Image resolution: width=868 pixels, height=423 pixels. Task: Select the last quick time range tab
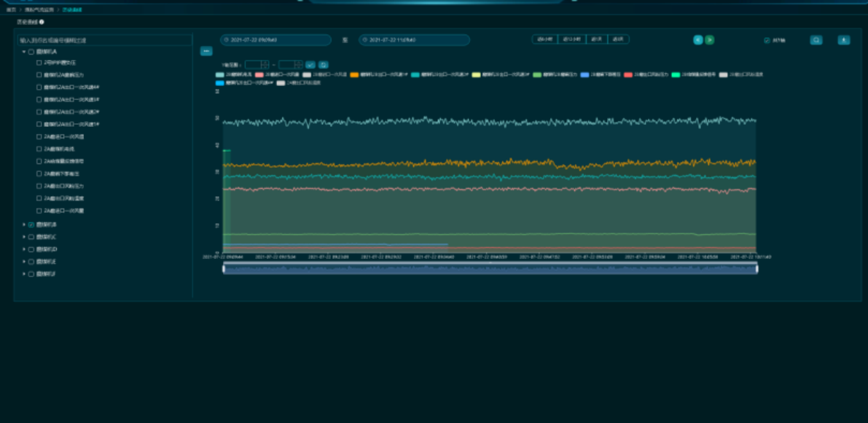pos(618,39)
